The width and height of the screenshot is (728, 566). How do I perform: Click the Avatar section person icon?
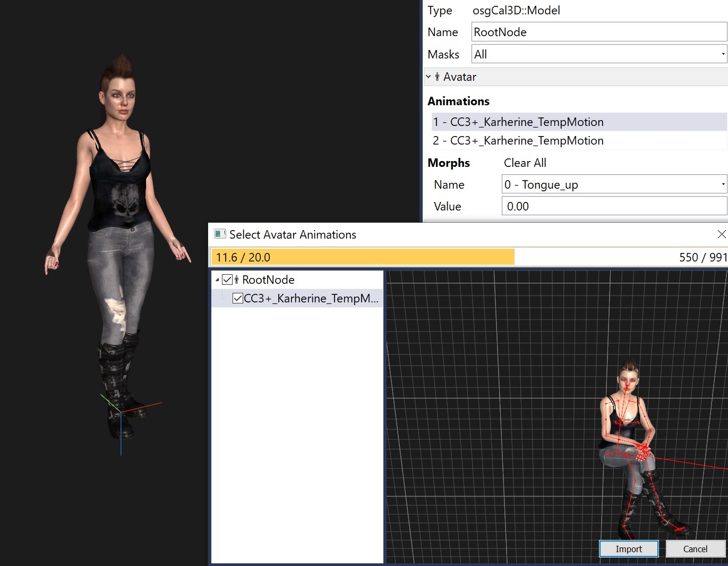coord(437,77)
